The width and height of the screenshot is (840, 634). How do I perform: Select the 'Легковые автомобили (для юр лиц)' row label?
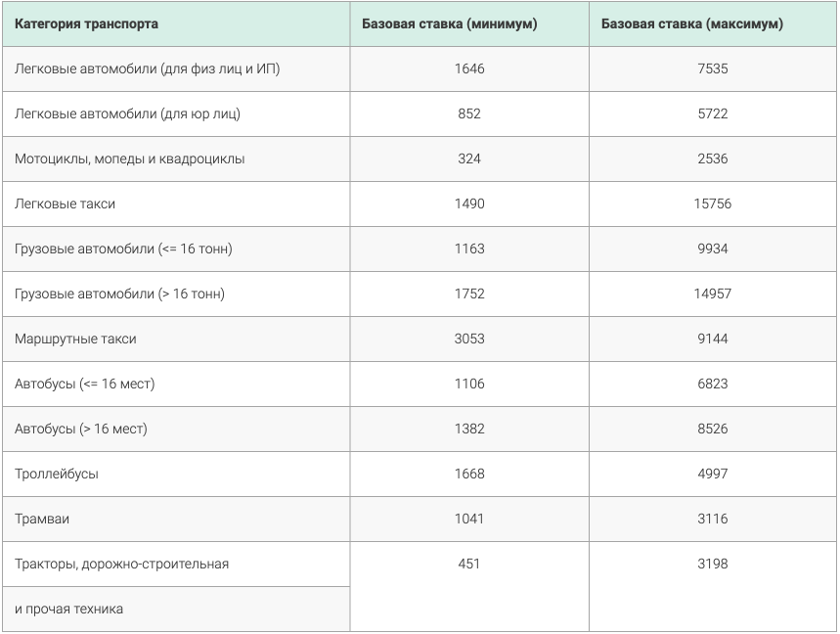(176, 113)
